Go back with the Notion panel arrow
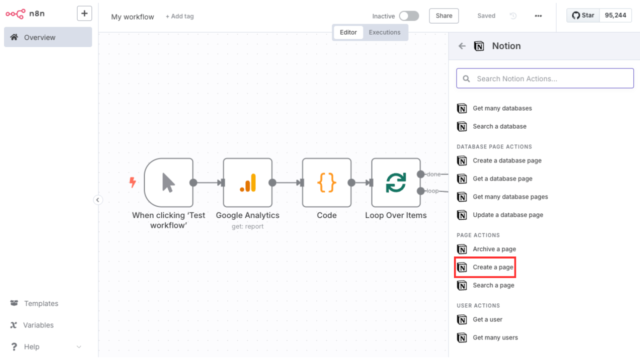The image size is (640, 360). click(462, 46)
